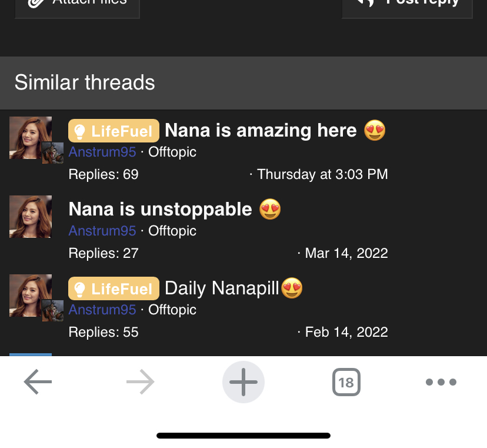
Task: Click avatar thumbnail of first similar thread
Action: [x=31, y=138]
